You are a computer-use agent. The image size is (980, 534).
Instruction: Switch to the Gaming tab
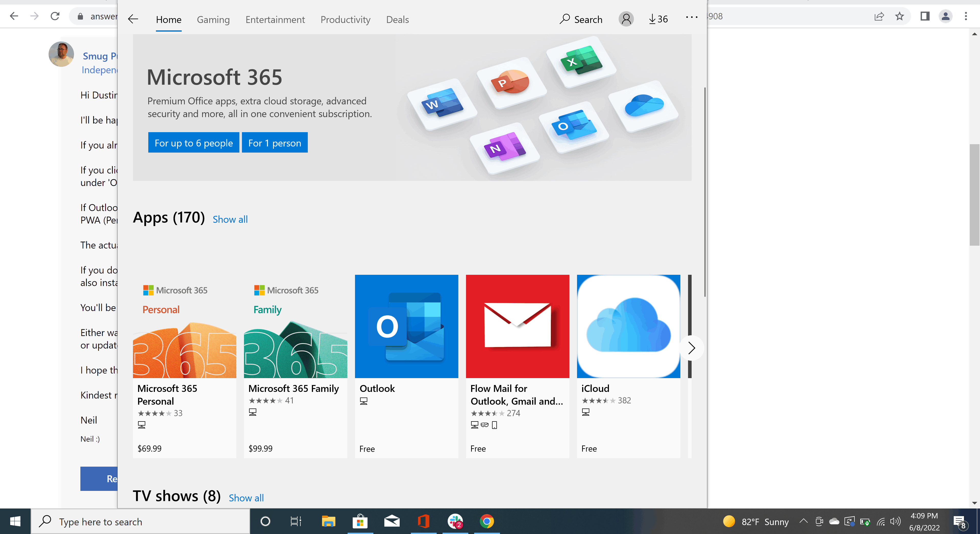213,19
